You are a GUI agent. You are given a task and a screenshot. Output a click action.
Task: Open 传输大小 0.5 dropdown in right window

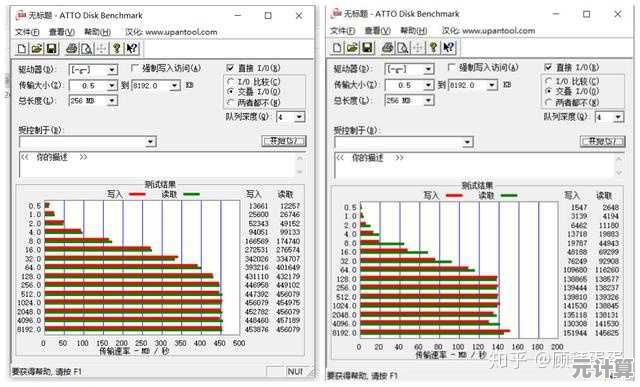coord(428,85)
